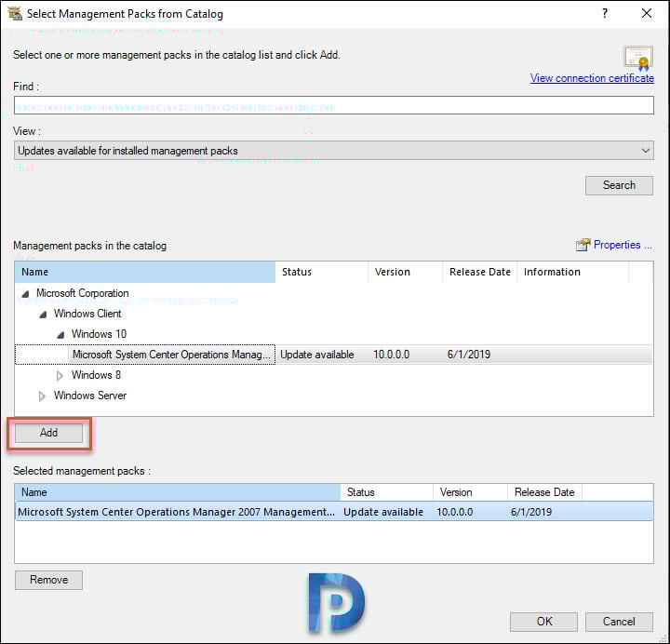Click catalog row's 10.0.0.0 version

pos(392,355)
